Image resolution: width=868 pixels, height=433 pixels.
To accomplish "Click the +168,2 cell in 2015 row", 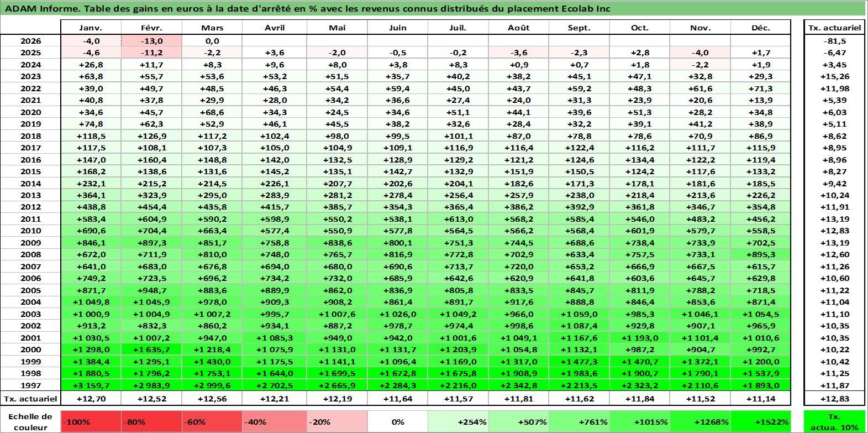I will [91, 171].
